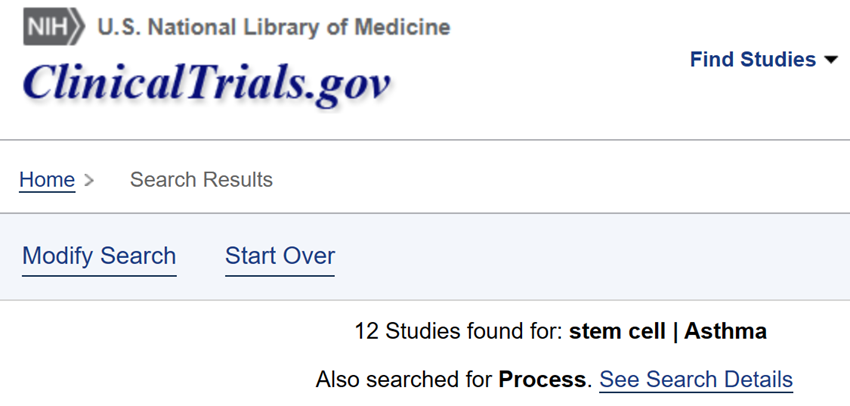
Task: Click the Find Studies dropdown arrow
Action: 830,60
